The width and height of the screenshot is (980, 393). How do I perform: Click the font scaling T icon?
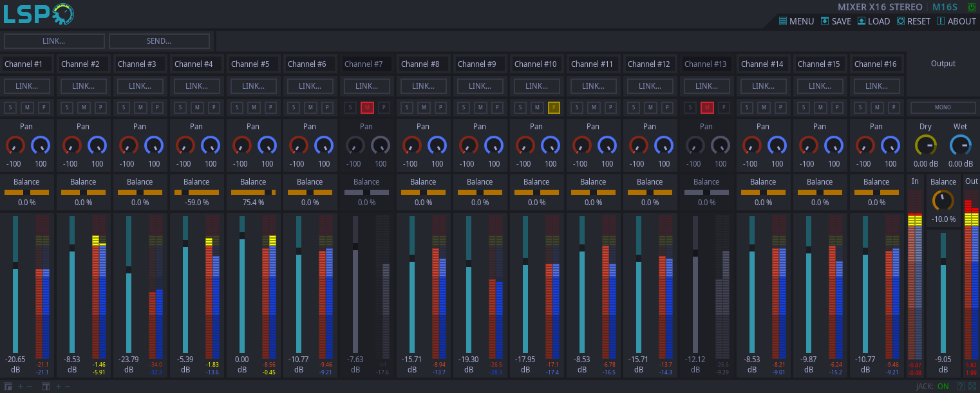pos(46,387)
